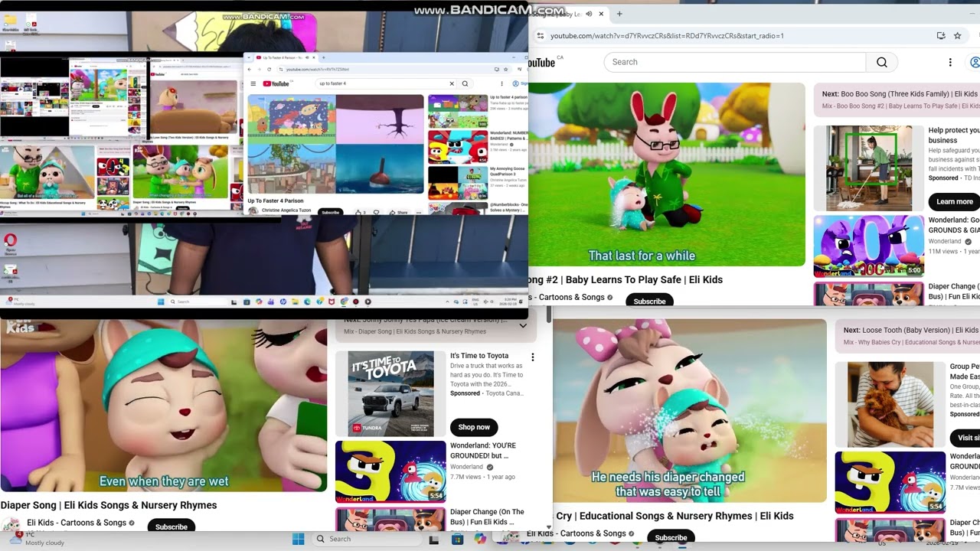Bookmark the Baby Learns To Play Safe page
This screenshot has height=551, width=980.
pyautogui.click(x=957, y=35)
